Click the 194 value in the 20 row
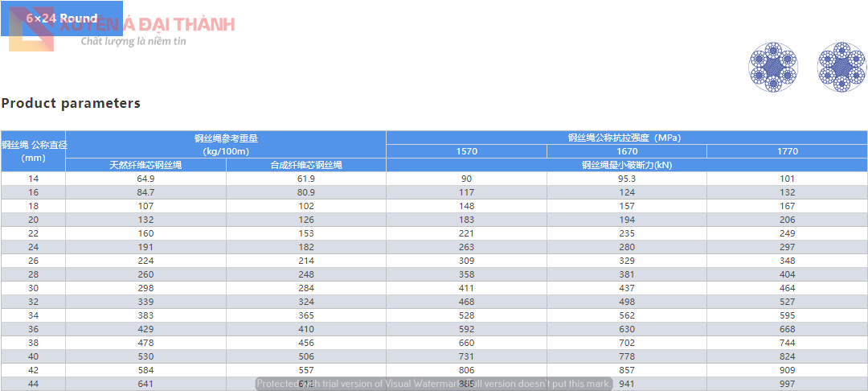Viewport: 868px width, 391px height. pos(627,220)
